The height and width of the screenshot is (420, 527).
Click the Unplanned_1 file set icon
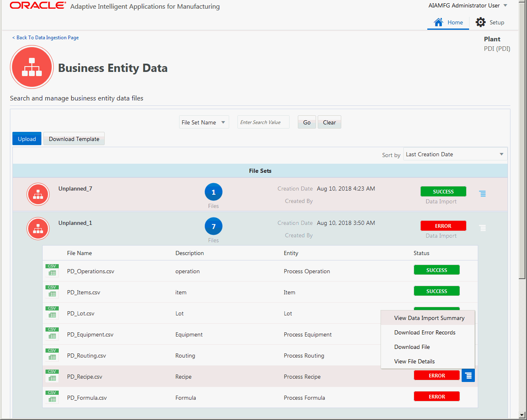click(x=38, y=229)
